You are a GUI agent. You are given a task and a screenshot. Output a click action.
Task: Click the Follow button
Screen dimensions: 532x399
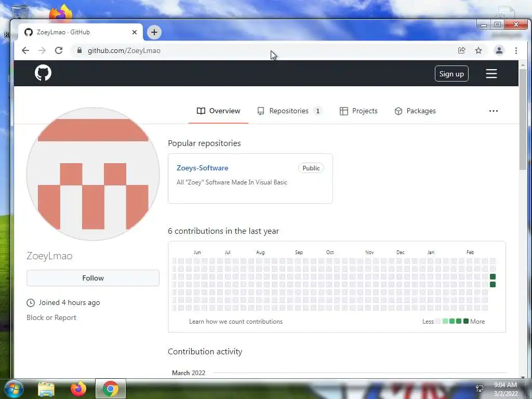pos(93,278)
